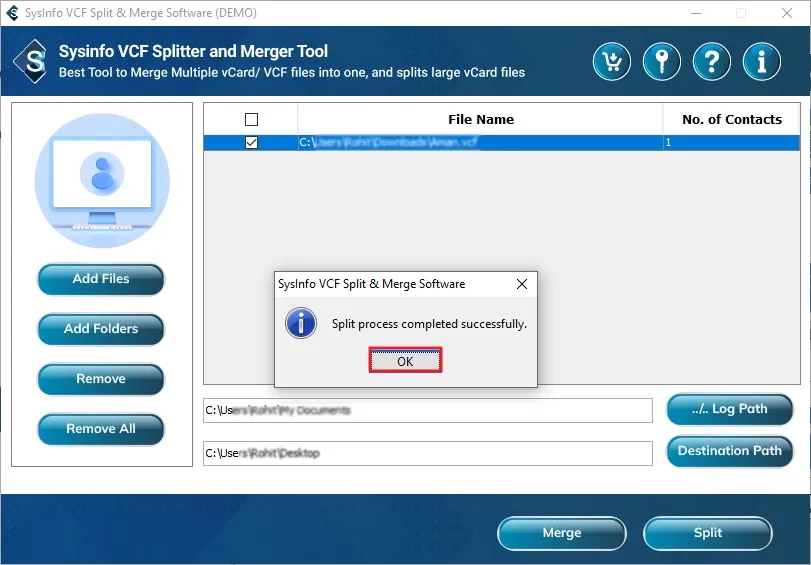811x565 pixels.
Task: Select the file path cell in the table
Action: (x=480, y=142)
